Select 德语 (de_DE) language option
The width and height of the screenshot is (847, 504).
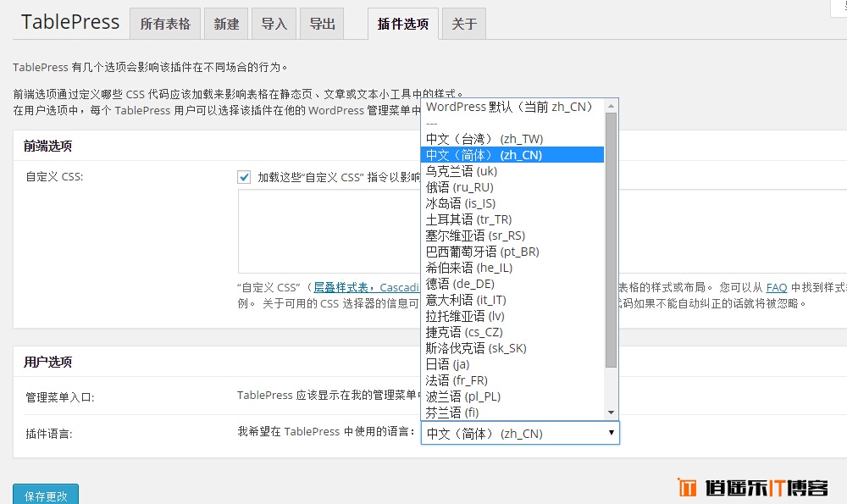460,284
